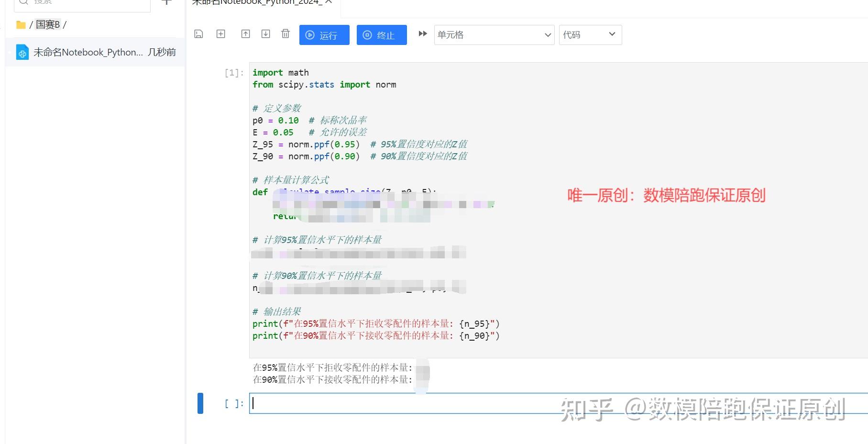The image size is (868, 444).
Task: Click the blue active-cell selection bar
Action: pos(200,403)
